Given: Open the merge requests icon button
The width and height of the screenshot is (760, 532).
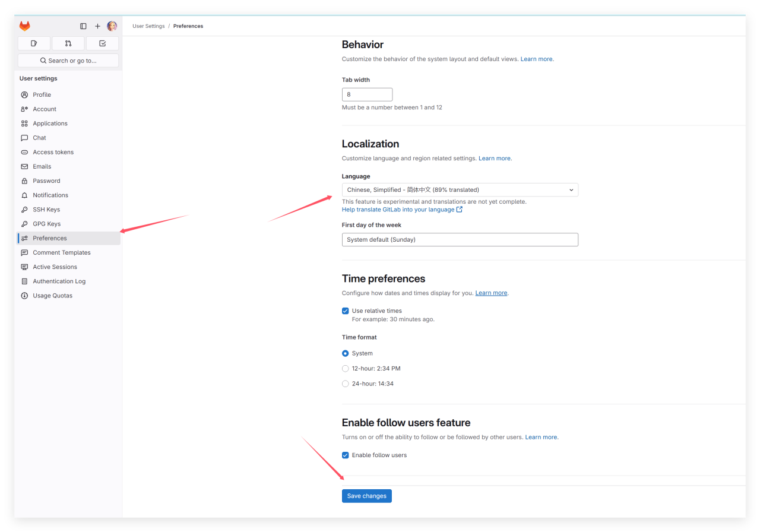Looking at the screenshot, I should point(68,43).
